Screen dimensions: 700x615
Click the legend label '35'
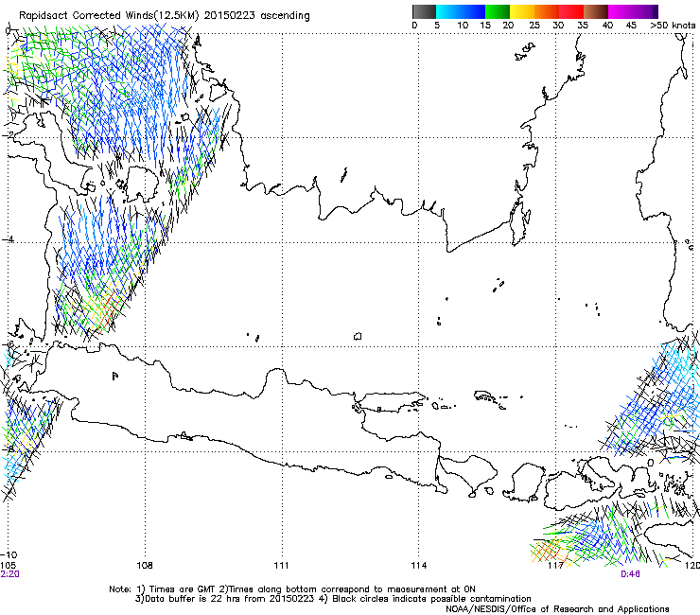[583, 26]
